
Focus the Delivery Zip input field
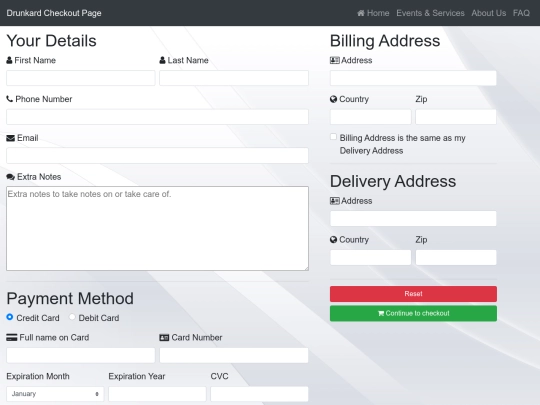tap(456, 258)
